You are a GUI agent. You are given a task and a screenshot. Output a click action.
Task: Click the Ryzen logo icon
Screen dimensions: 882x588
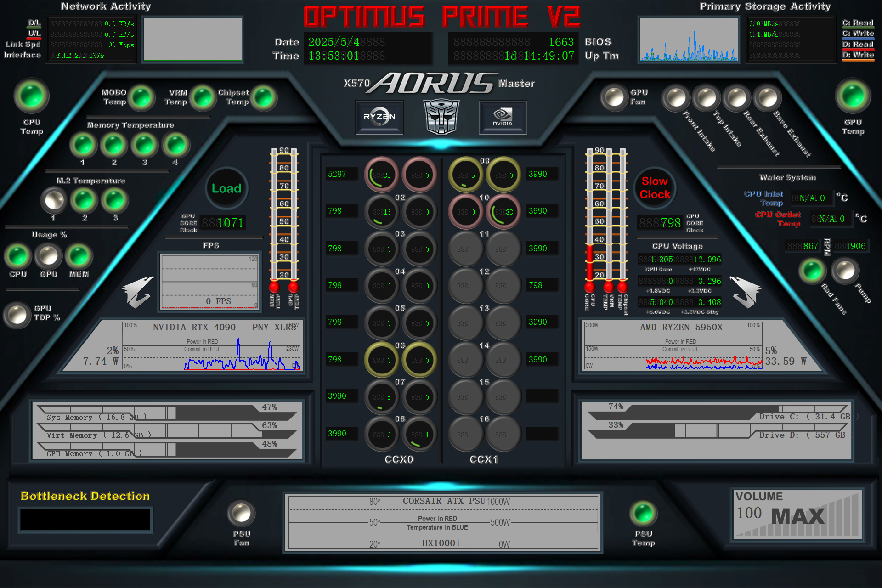tap(379, 117)
